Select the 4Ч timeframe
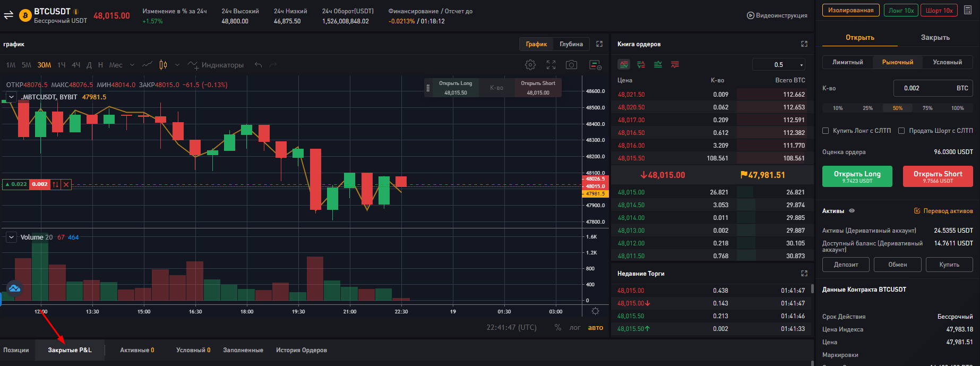980x366 pixels. 76,65
